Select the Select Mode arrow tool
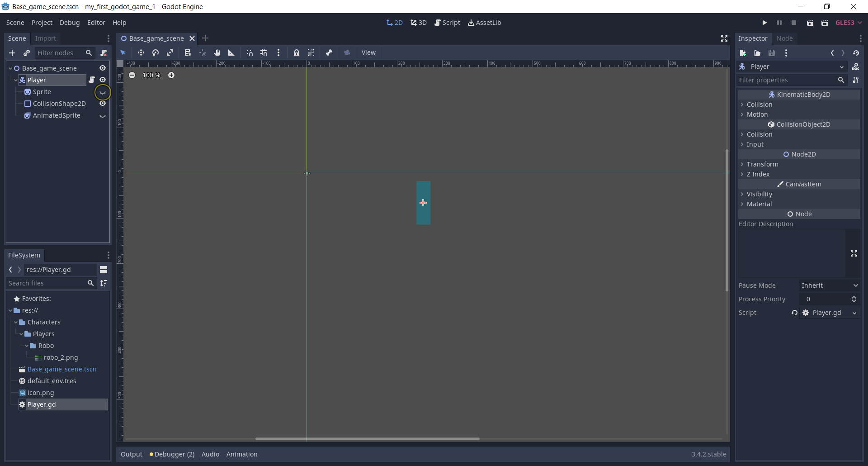The width and height of the screenshot is (868, 466). coord(123,52)
